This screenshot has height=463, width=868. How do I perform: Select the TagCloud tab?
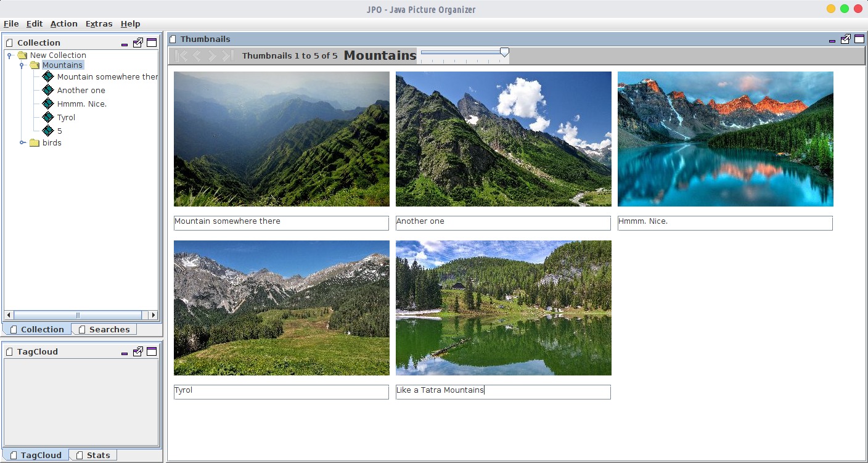[36, 455]
